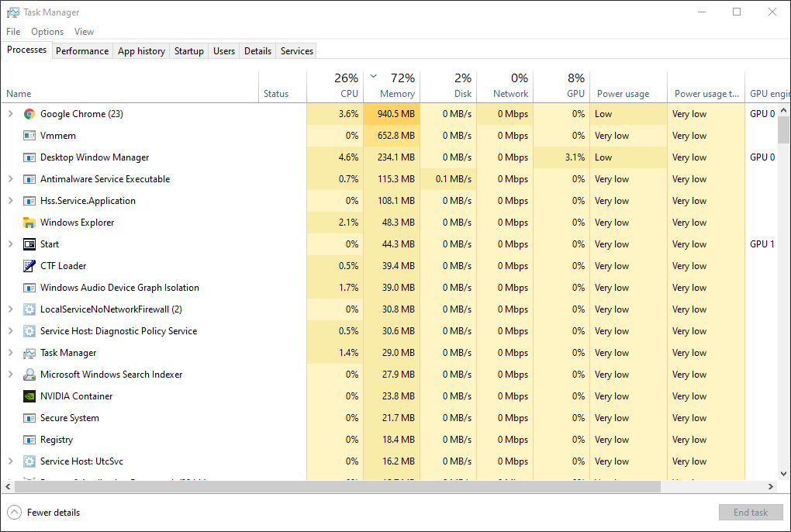Viewport: 791px width, 532px height.
Task: Switch to the Performance tab
Action: (82, 50)
